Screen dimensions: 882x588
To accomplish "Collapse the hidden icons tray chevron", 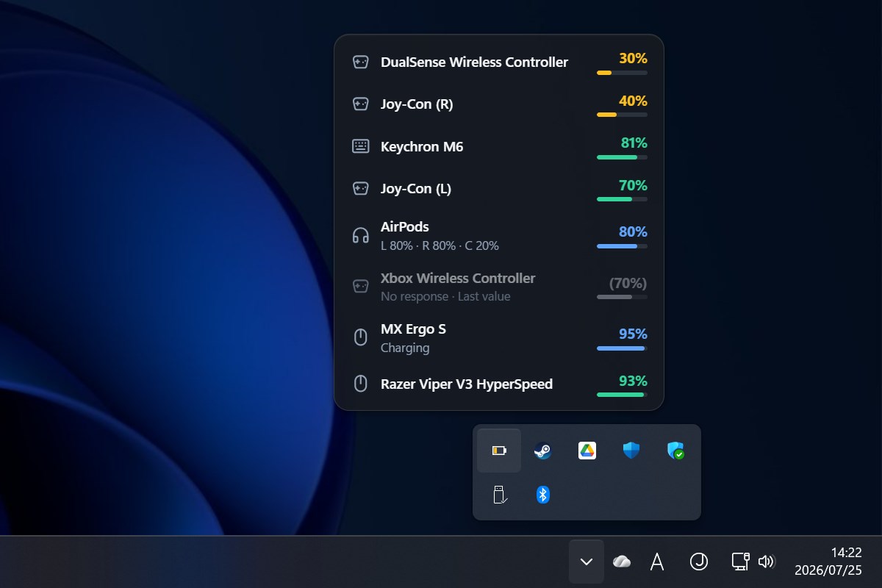I will pos(587,562).
